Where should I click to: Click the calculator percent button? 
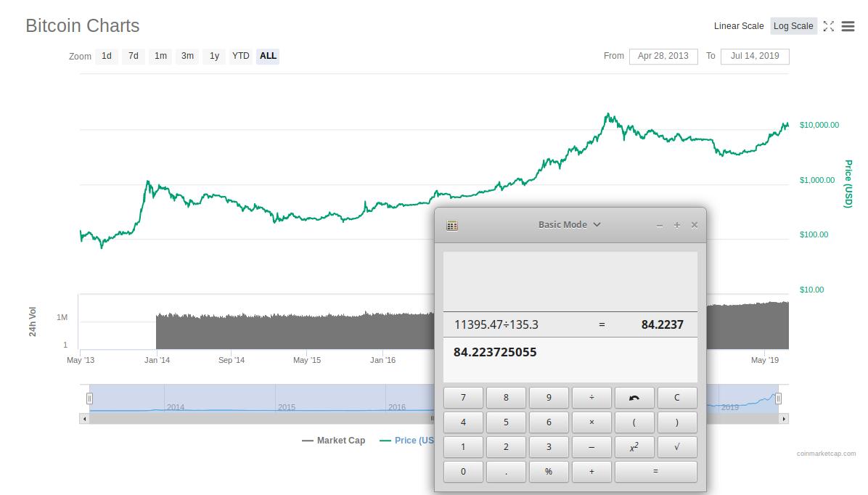coord(549,472)
